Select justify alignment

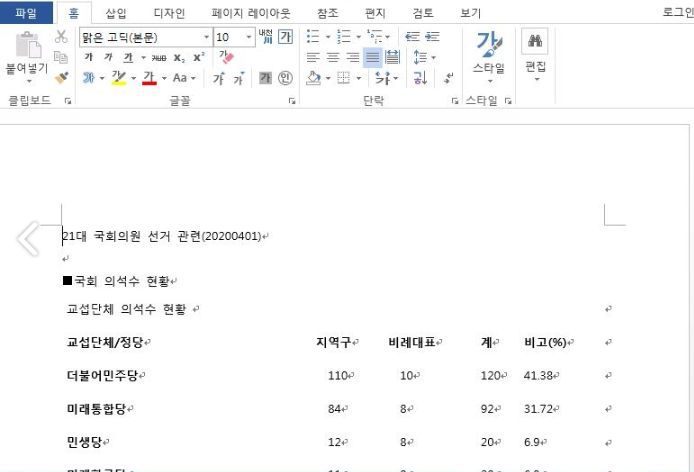coord(373,57)
